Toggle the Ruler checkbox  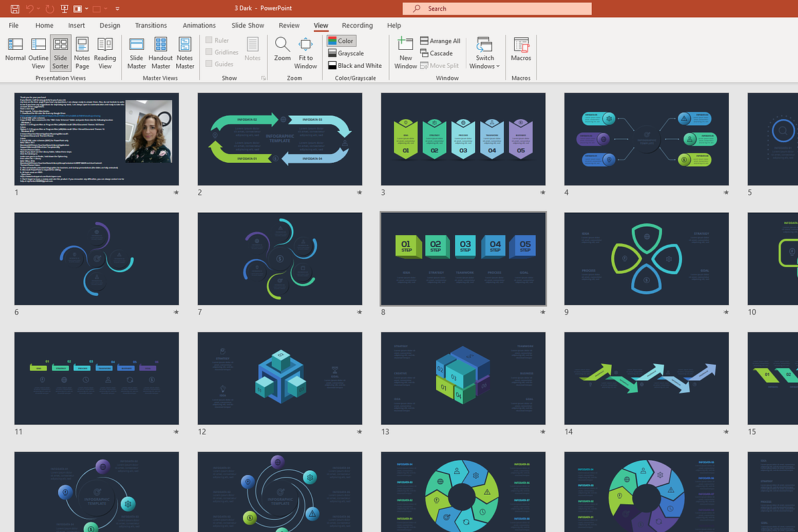217,41
